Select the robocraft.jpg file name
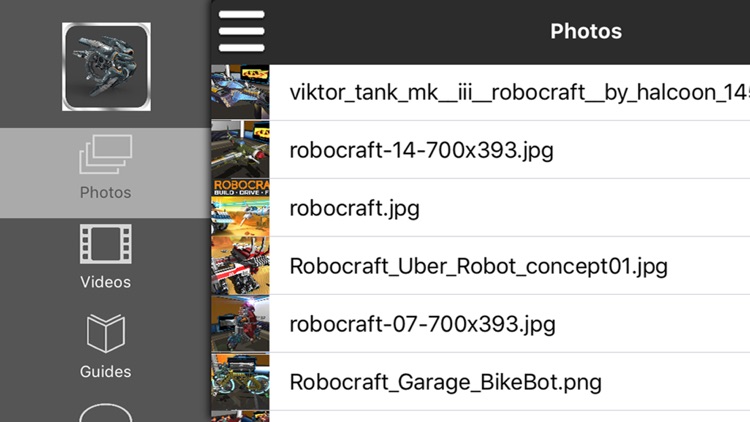 coord(354,209)
